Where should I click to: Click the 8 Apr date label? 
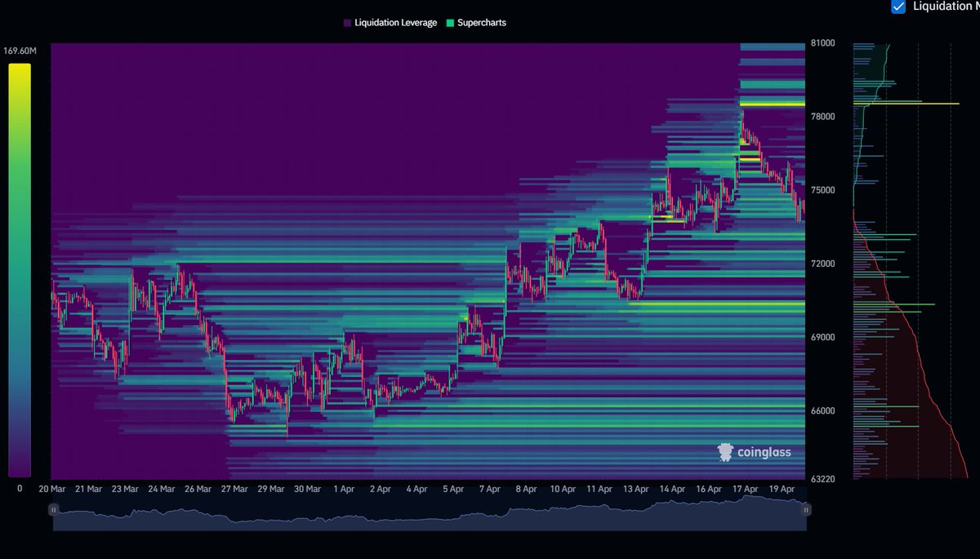point(526,490)
